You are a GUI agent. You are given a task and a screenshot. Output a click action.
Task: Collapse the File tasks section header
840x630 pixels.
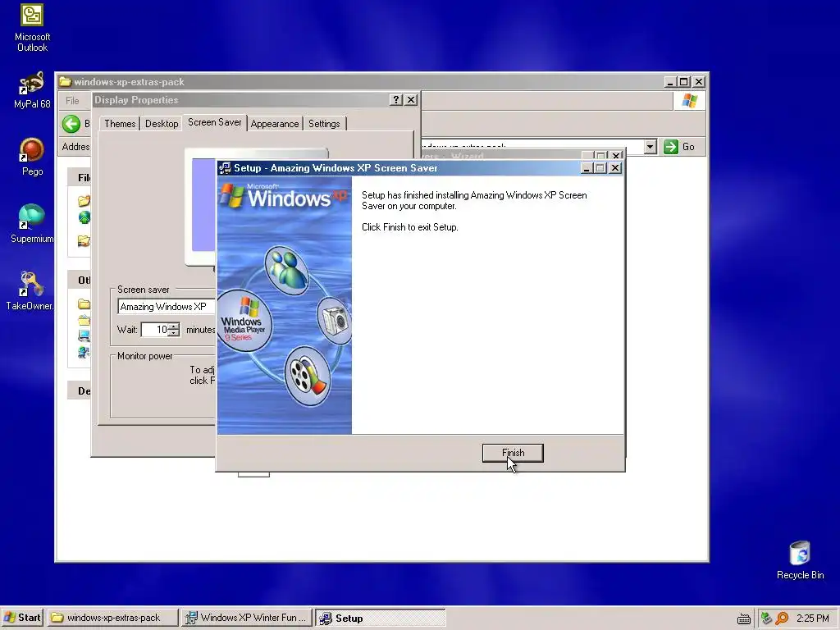80,177
